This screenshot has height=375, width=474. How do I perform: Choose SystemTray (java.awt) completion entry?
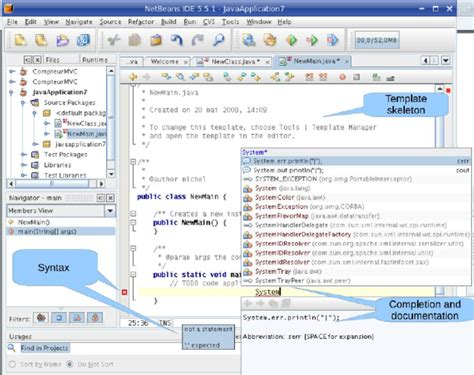pos(356,271)
